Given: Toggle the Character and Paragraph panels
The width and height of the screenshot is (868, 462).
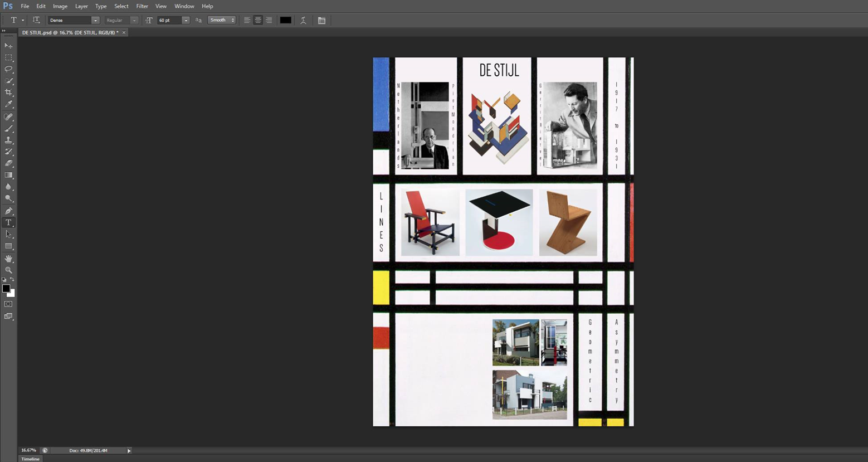Looking at the screenshot, I should (x=322, y=20).
